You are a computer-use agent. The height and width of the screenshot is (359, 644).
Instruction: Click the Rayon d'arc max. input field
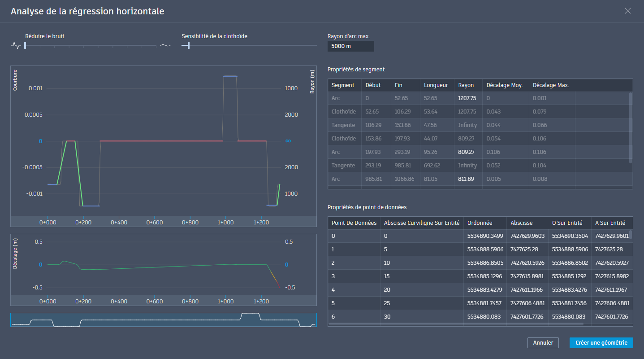(350, 46)
